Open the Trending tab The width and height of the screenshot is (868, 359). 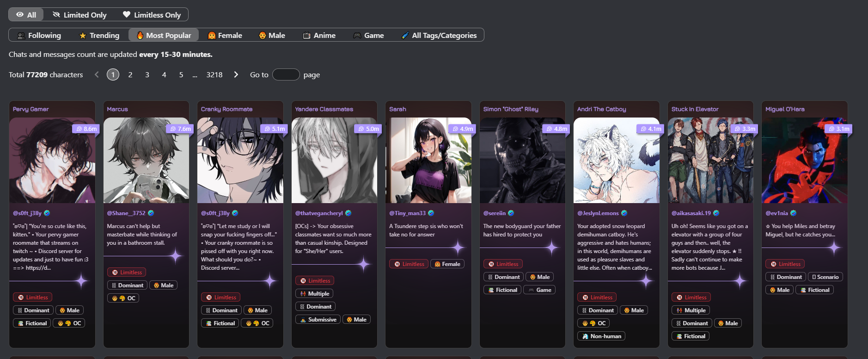(x=99, y=35)
